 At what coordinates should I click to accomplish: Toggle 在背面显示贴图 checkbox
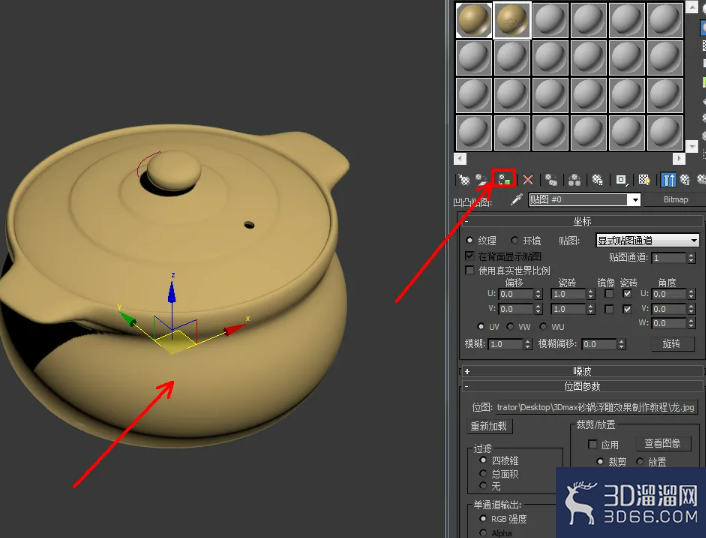pos(470,256)
